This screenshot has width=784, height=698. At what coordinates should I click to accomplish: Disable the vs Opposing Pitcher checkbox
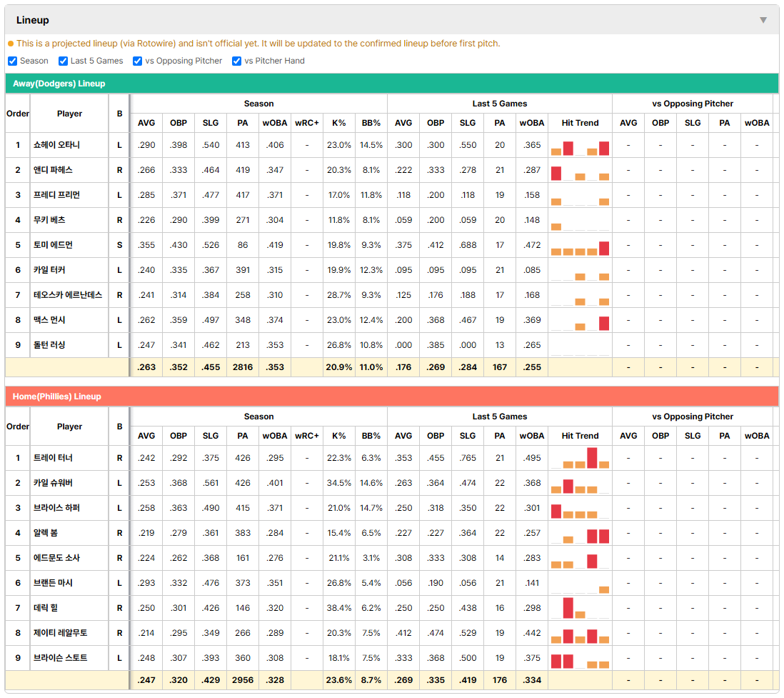[x=138, y=61]
